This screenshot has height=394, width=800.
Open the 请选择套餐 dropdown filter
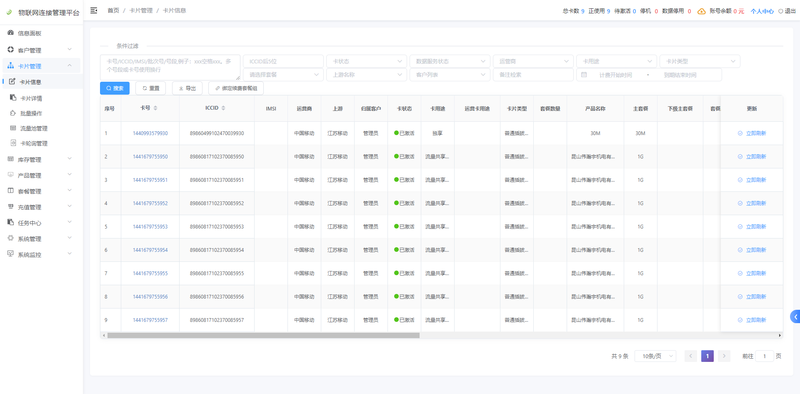(x=283, y=75)
